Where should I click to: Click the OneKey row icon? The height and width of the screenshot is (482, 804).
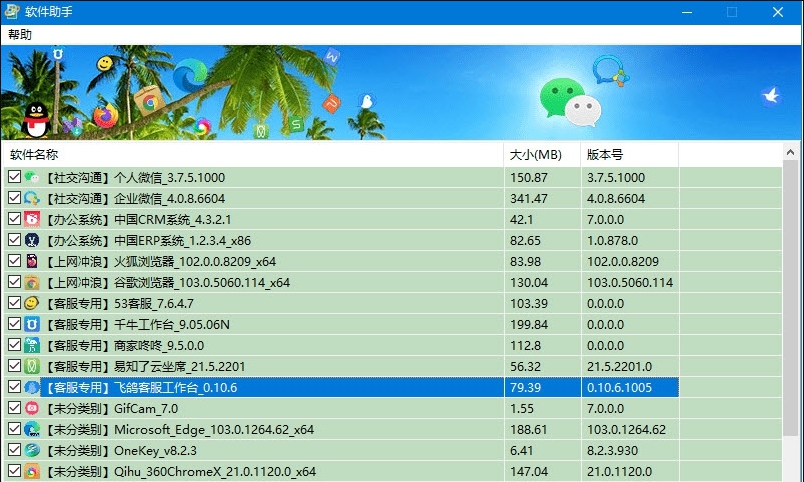point(32,451)
